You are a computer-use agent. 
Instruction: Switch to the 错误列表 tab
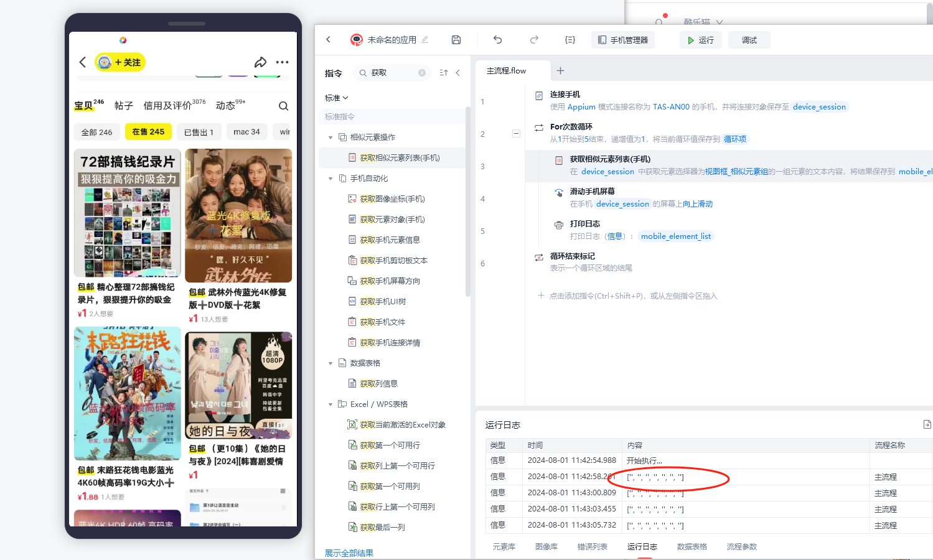[x=592, y=546]
